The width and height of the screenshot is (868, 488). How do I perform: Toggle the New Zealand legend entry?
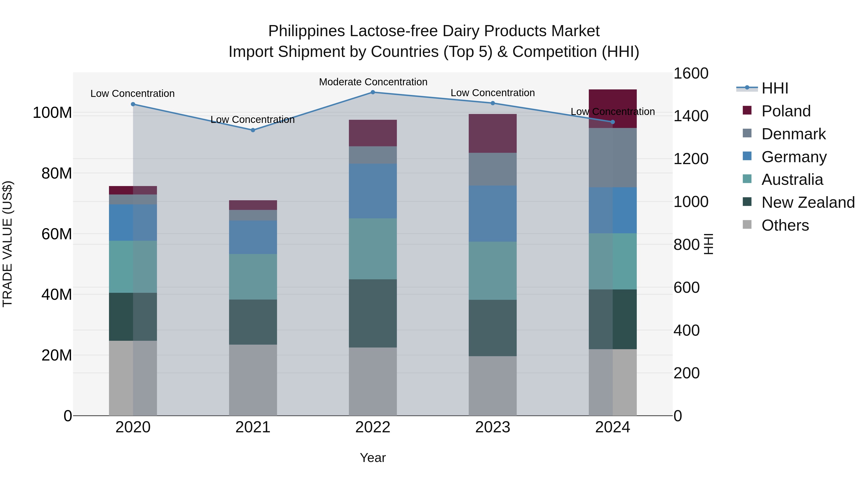[799, 202]
